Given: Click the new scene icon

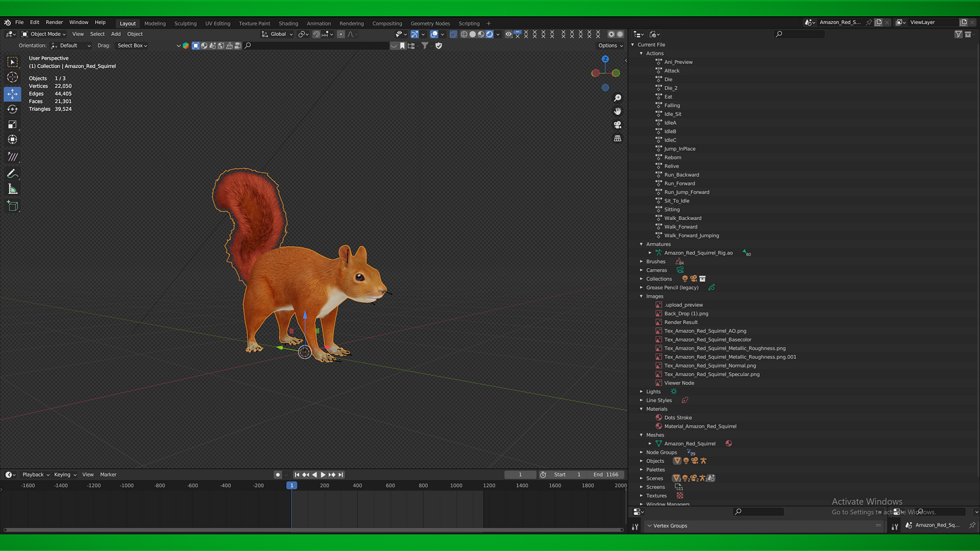Looking at the screenshot, I should 879,22.
